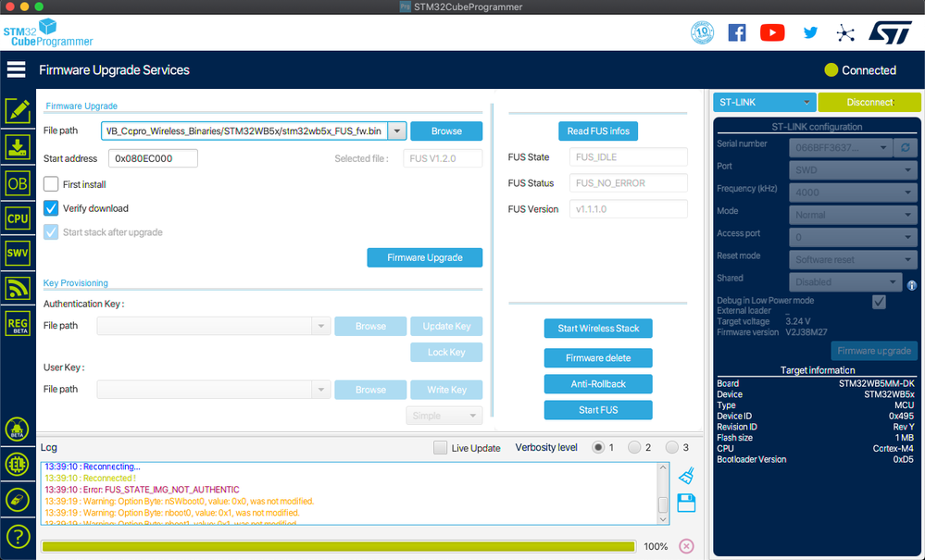
Task: Open the ST Twitter page icon
Action: click(x=810, y=32)
